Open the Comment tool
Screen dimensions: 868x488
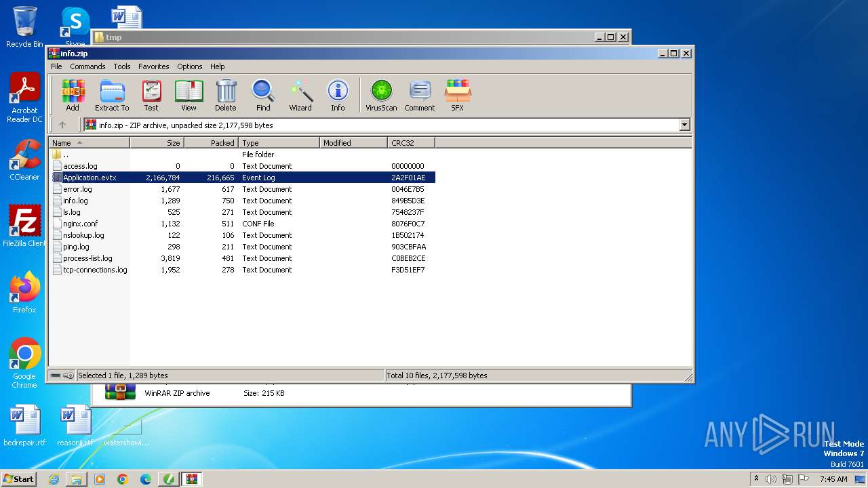[x=420, y=95]
